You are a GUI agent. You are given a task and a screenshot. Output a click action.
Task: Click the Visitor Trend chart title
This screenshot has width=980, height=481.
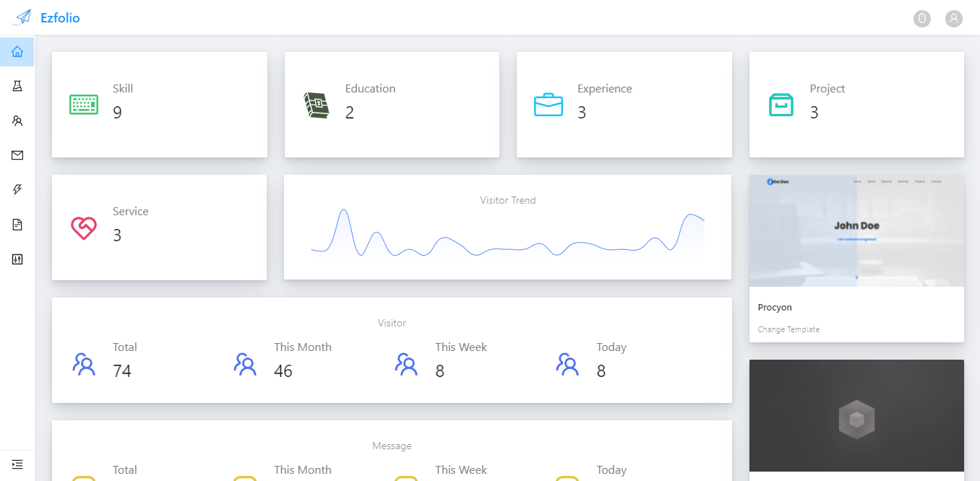pyautogui.click(x=508, y=200)
